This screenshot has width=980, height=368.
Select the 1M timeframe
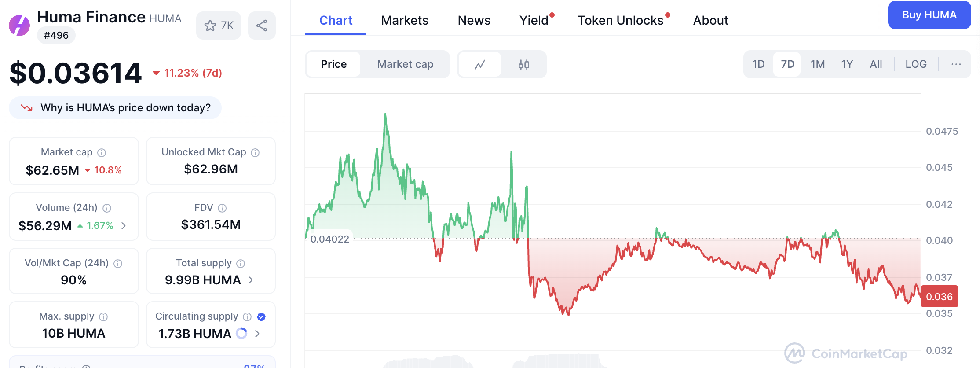(817, 64)
